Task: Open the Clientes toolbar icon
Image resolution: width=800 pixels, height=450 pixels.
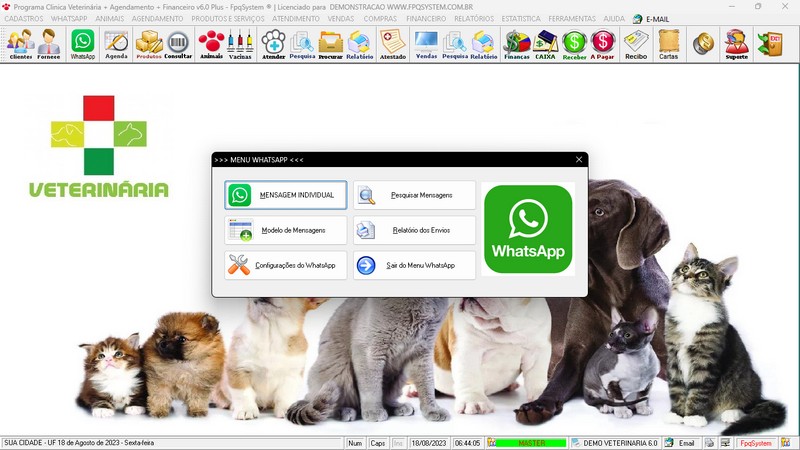Action: [20, 44]
